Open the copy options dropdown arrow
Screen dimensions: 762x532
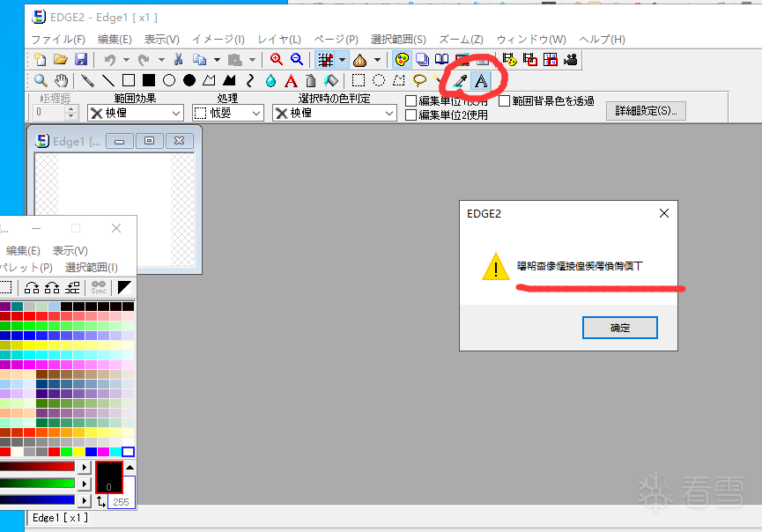pyautogui.click(x=217, y=60)
